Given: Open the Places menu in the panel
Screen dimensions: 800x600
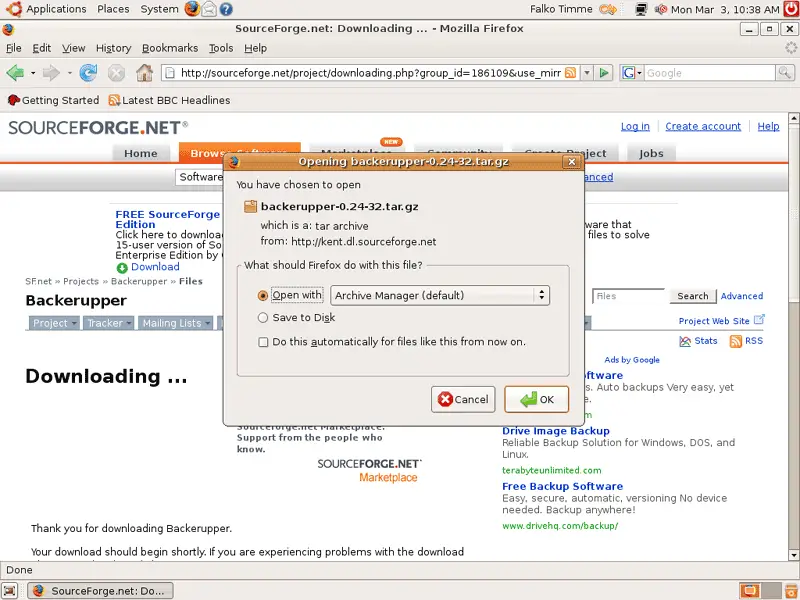Looking at the screenshot, I should [x=113, y=9].
